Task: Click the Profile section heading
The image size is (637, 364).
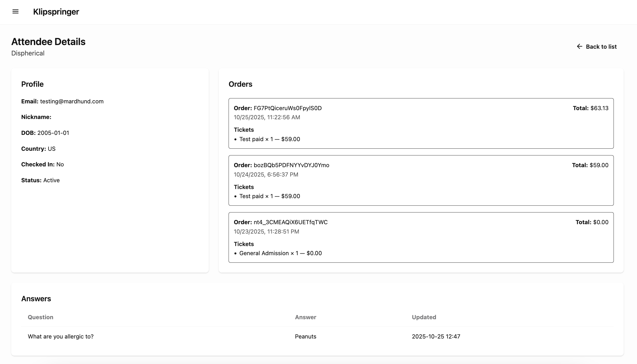Action: pyautogui.click(x=32, y=84)
